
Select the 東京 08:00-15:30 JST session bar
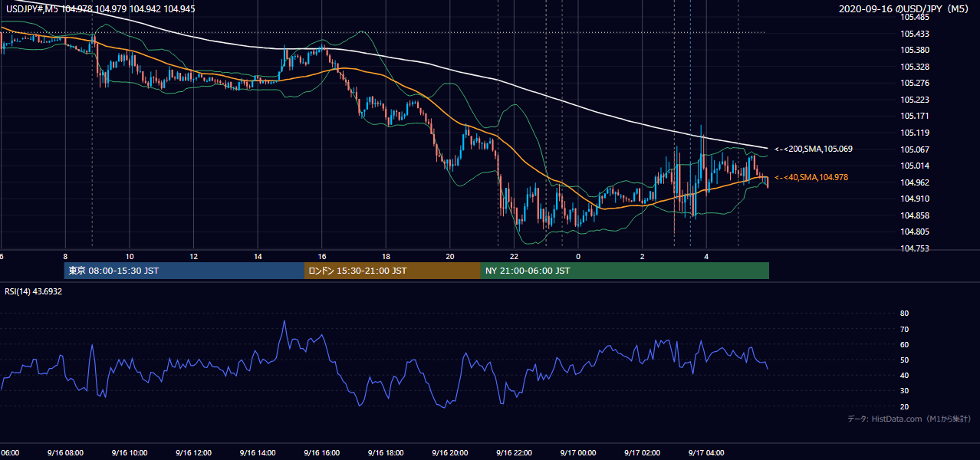tap(185, 271)
